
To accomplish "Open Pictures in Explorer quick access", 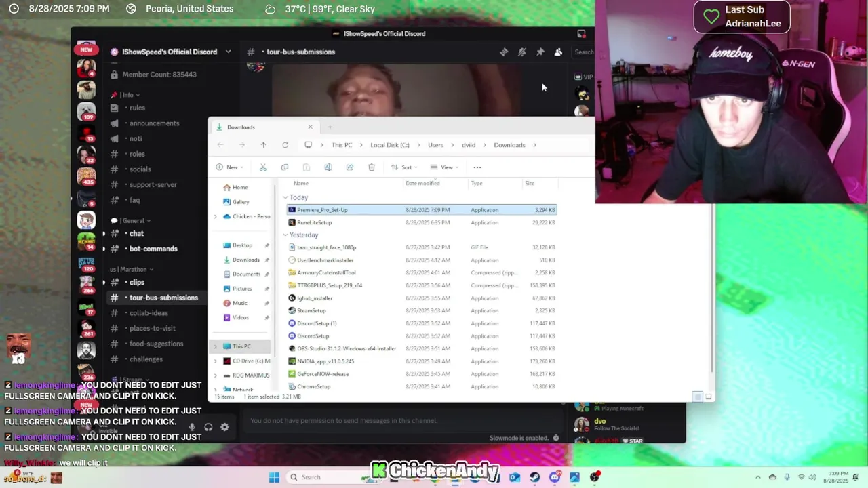I will point(242,289).
